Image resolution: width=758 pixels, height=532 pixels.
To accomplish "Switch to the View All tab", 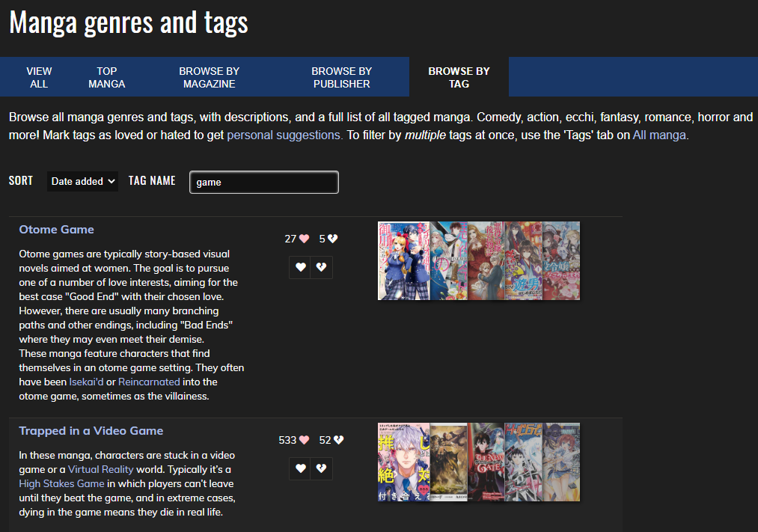I will click(x=39, y=77).
